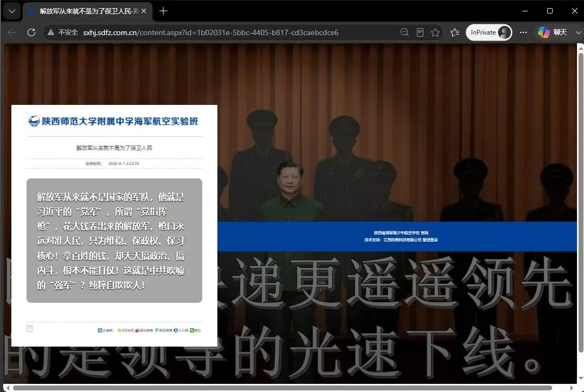Image resolution: width=584 pixels, height=392 pixels.
Task: Click the gray article body text box
Action: coord(114,241)
